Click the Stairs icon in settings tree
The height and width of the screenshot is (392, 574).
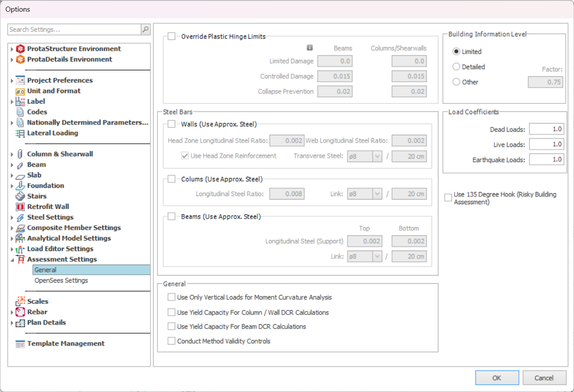tap(20, 196)
